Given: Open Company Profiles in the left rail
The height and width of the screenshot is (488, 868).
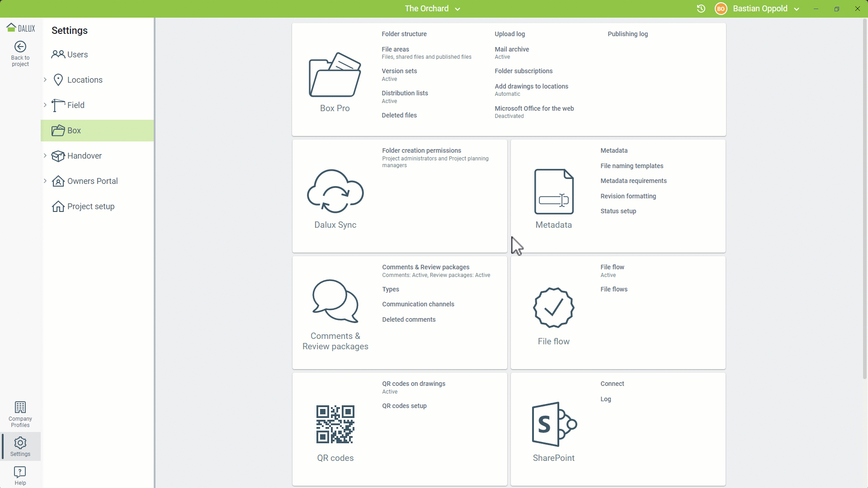Looking at the screenshot, I should [20, 414].
